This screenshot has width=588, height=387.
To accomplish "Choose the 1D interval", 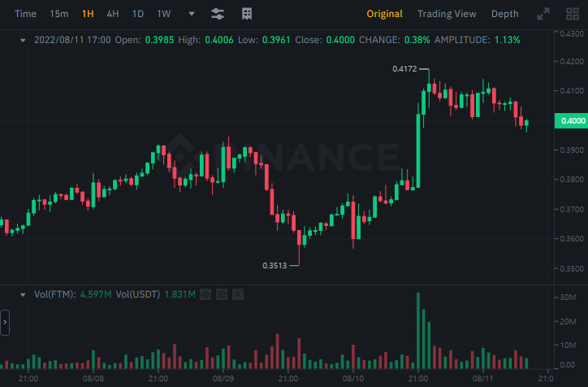I will 138,14.
